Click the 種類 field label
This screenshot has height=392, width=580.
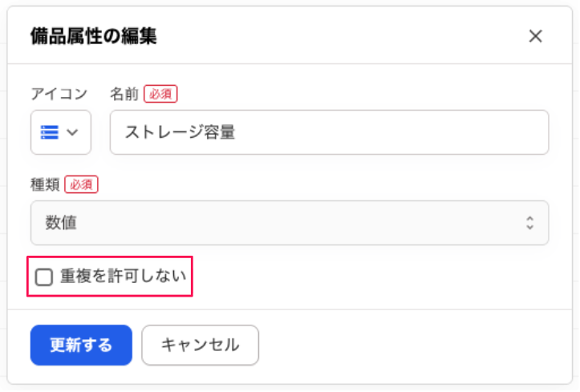(44, 184)
